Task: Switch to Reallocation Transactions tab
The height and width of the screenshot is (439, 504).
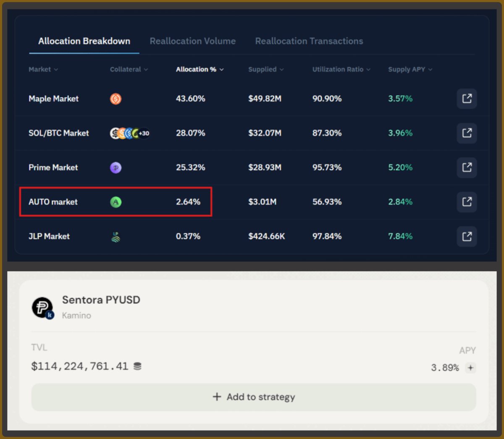Action: [x=309, y=41]
